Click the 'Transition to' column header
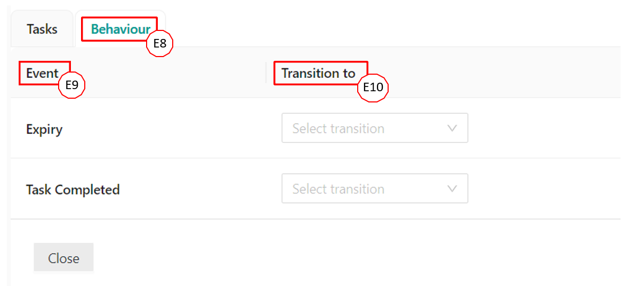The height and width of the screenshot is (286, 644). click(318, 73)
